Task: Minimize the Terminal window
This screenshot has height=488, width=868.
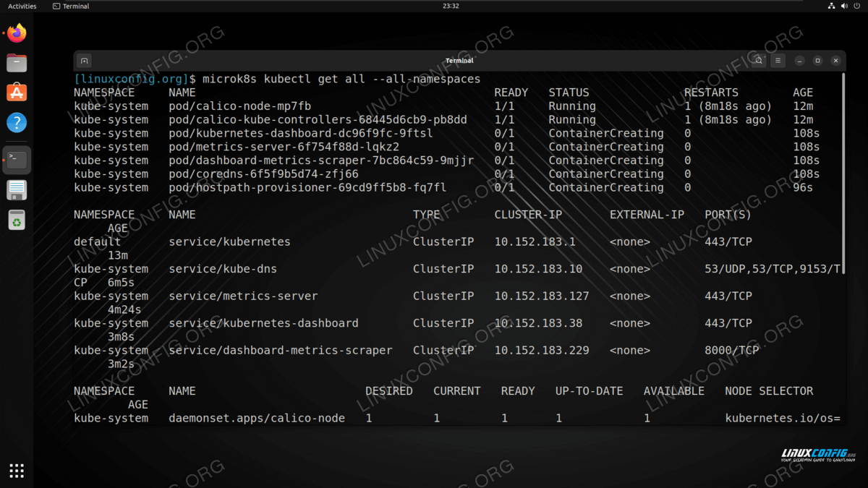Action: [799, 61]
